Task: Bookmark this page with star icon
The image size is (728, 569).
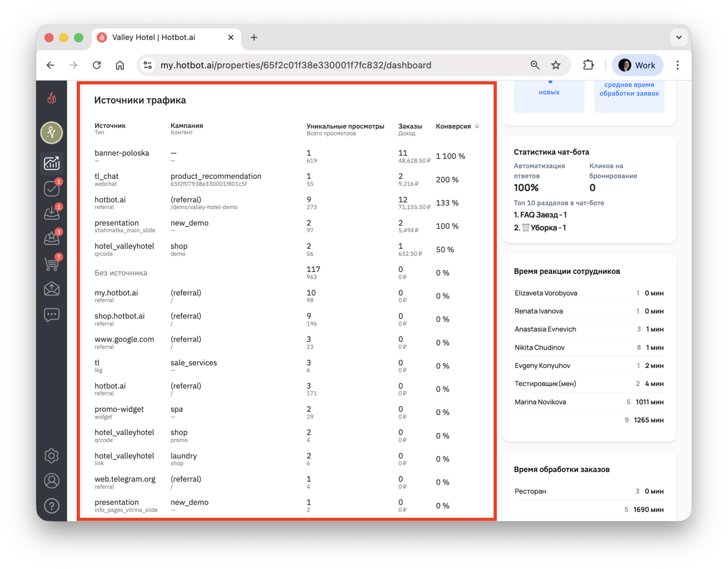Action: pyautogui.click(x=556, y=65)
